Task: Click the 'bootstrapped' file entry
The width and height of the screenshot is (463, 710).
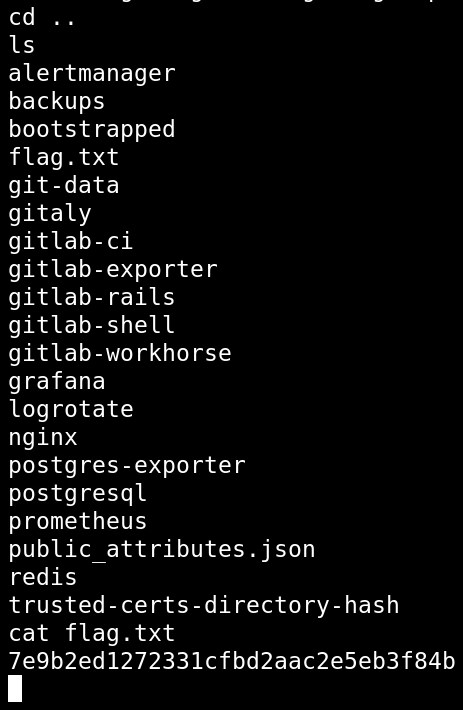Action: [x=92, y=130]
